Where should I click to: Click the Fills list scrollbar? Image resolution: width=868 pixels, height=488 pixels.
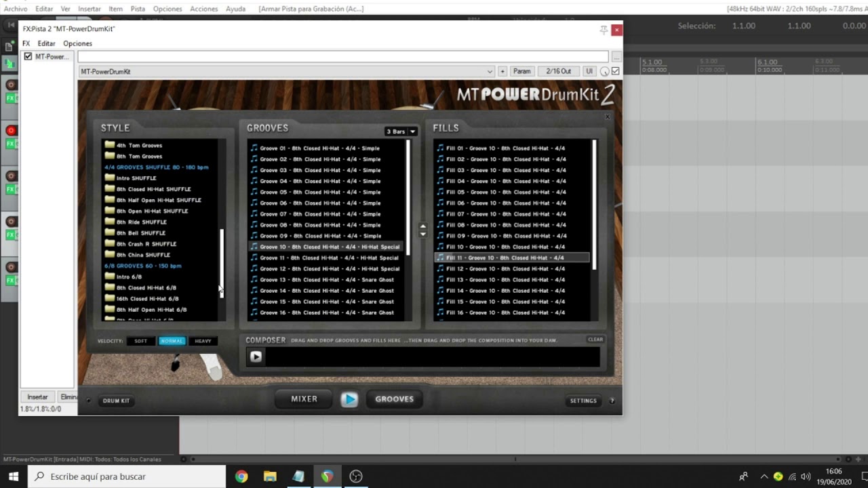pyautogui.click(x=595, y=205)
